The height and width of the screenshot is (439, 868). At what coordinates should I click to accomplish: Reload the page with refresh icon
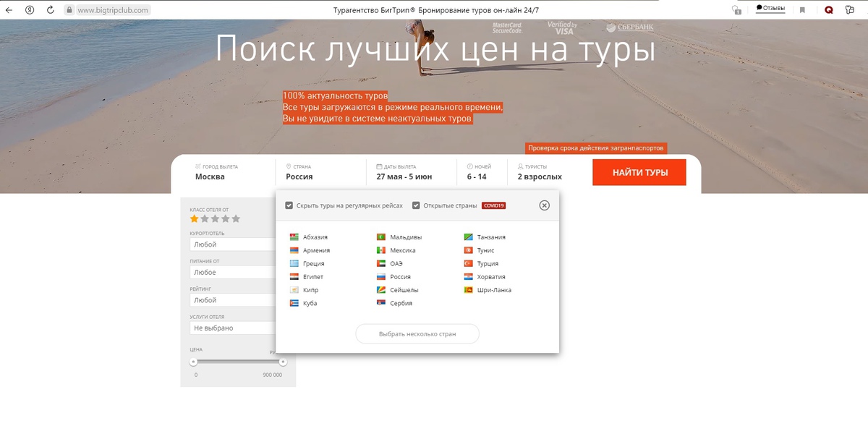50,10
